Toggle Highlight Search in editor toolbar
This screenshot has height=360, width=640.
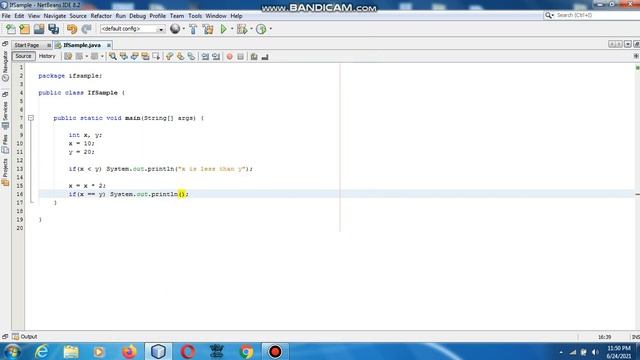(x=145, y=56)
